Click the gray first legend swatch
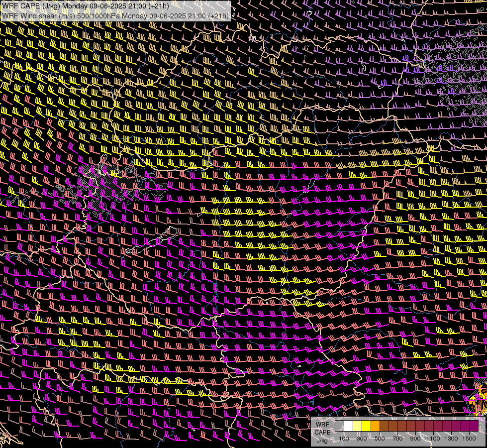The image size is (487, 448). [x=339, y=426]
